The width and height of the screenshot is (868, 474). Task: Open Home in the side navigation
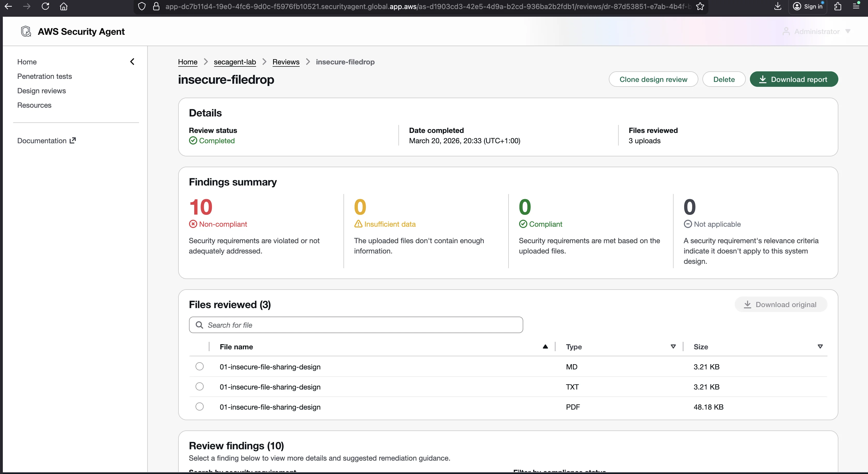point(27,62)
